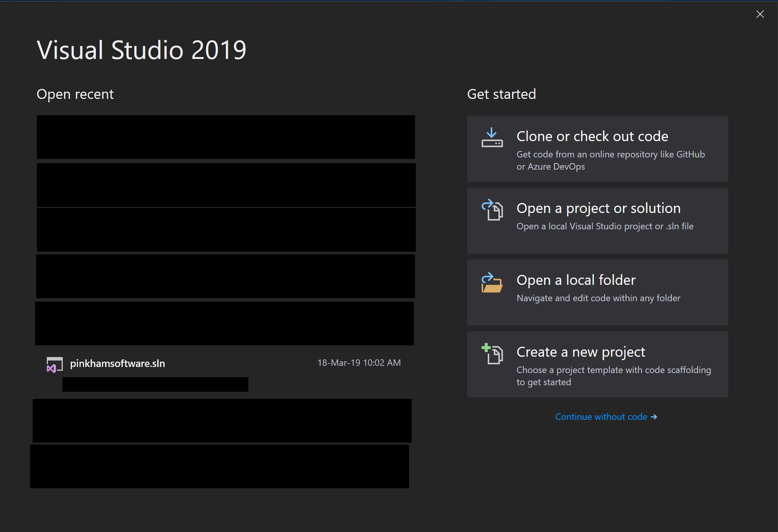Screen dimensions: 778x532
Task: Click 'Open a local Visual Studio project' description
Action: 605,226
